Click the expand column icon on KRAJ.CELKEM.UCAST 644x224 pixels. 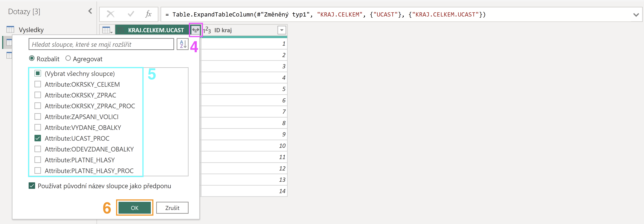195,30
